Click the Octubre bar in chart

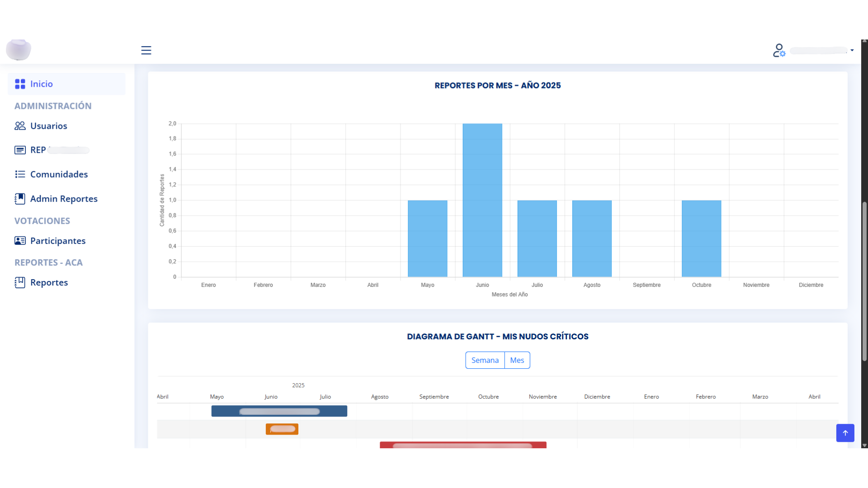pos(701,239)
